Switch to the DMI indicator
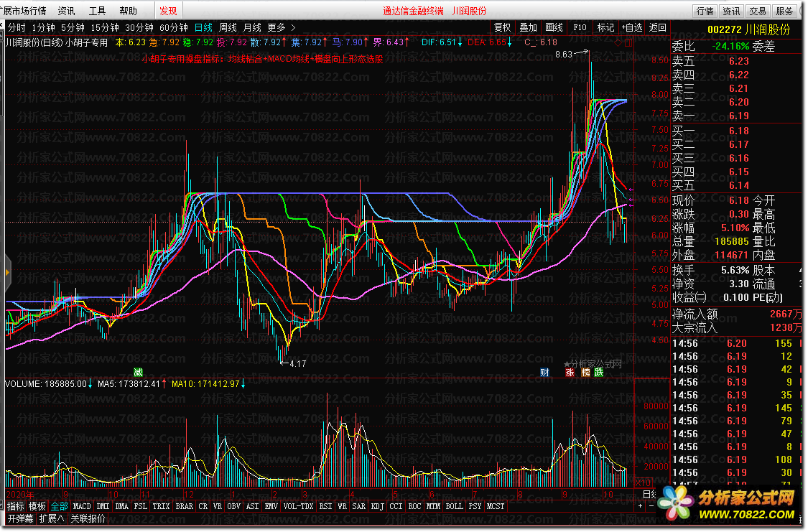 [103, 507]
